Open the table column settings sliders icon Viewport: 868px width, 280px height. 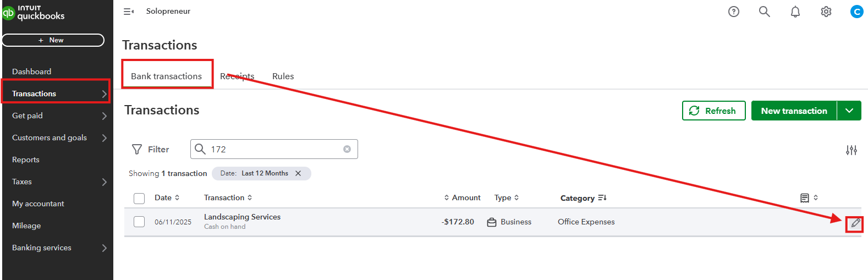[851, 150]
